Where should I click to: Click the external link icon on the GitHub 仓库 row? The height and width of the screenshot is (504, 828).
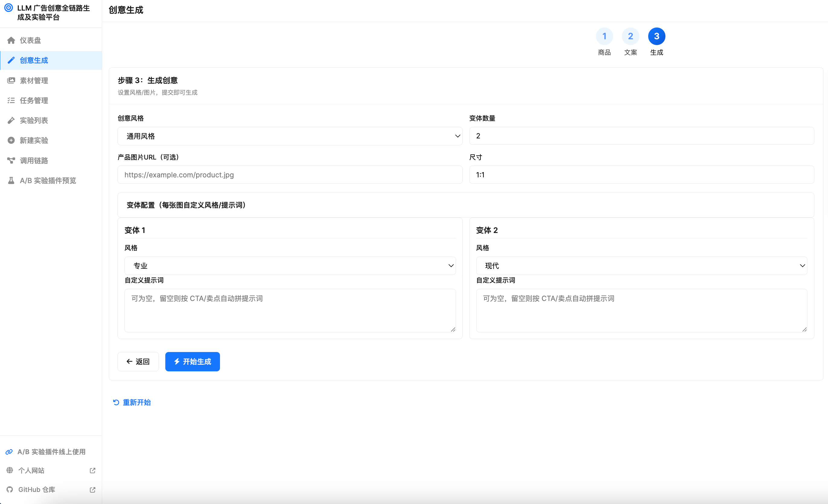(92, 489)
